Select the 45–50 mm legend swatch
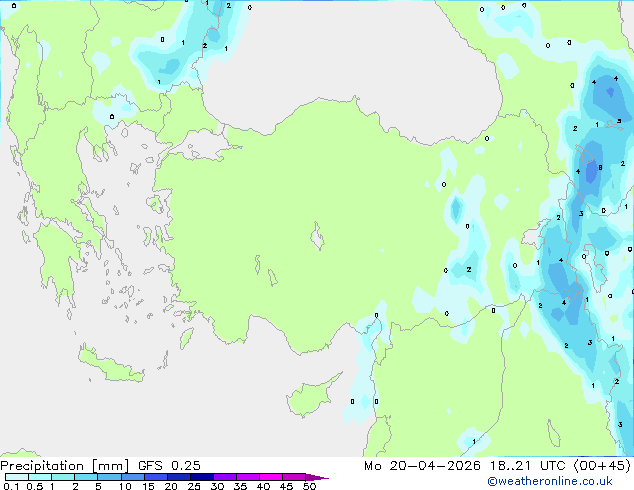Viewport: 634px width, 490px height. (x=294, y=477)
